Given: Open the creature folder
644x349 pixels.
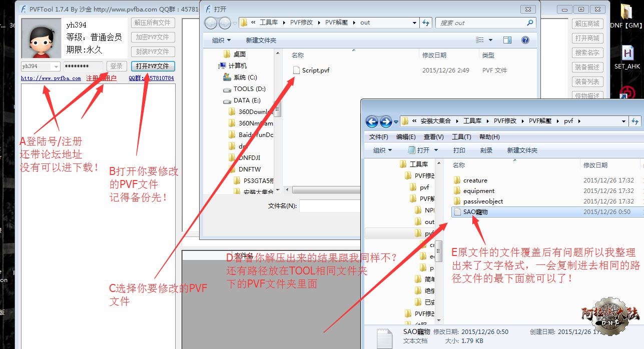Looking at the screenshot, I should pyautogui.click(x=475, y=180).
